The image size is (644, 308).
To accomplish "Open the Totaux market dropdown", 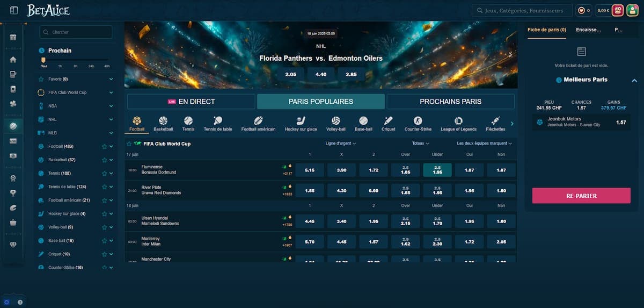I will point(421,144).
